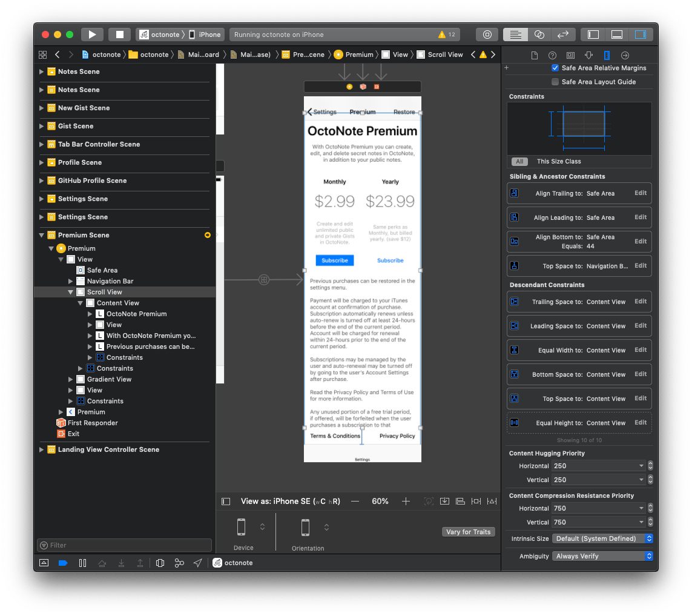The height and width of the screenshot is (616, 692).
Task: Click the Filter field in outline
Action: (125, 545)
